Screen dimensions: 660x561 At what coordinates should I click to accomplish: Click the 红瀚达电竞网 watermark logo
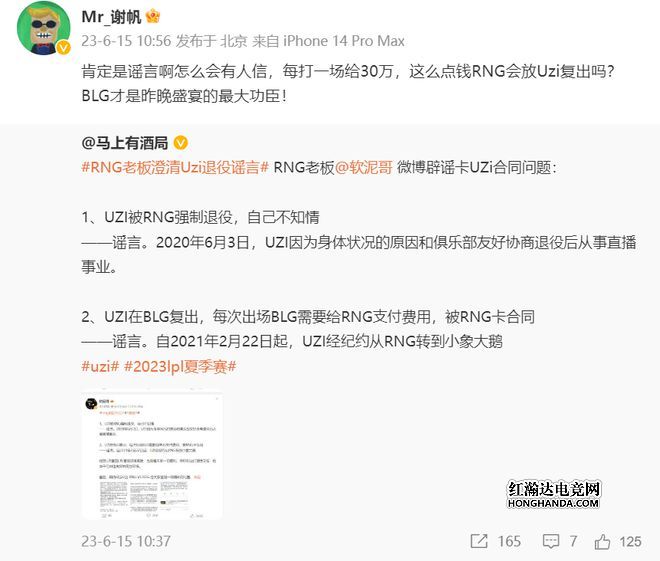click(x=554, y=494)
